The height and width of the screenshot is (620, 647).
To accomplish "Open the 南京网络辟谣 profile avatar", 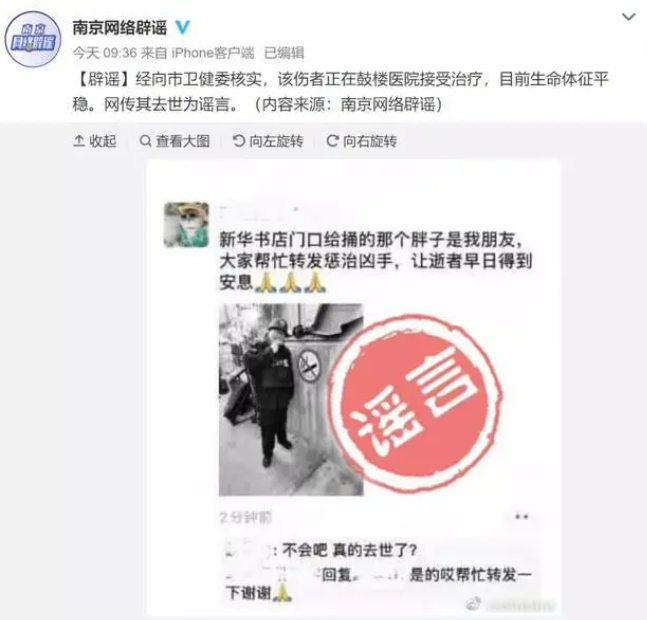I will coord(33,39).
